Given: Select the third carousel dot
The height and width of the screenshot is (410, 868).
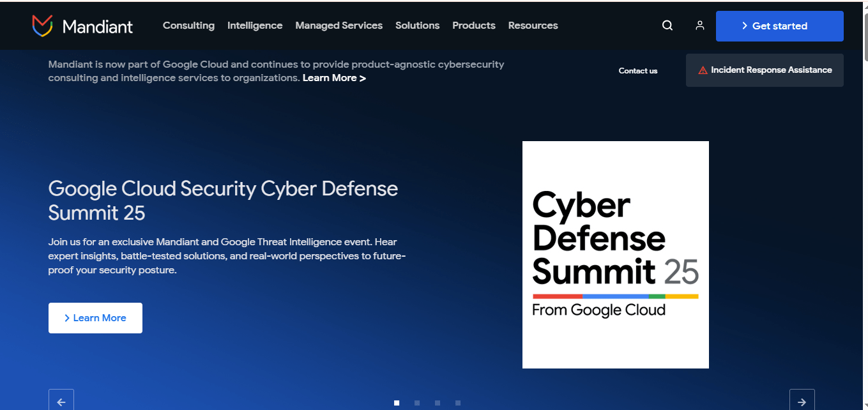Looking at the screenshot, I should pyautogui.click(x=438, y=403).
